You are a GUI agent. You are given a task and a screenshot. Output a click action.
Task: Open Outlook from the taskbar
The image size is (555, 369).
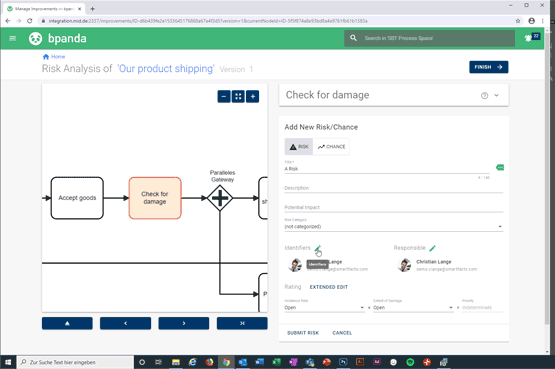242,362
